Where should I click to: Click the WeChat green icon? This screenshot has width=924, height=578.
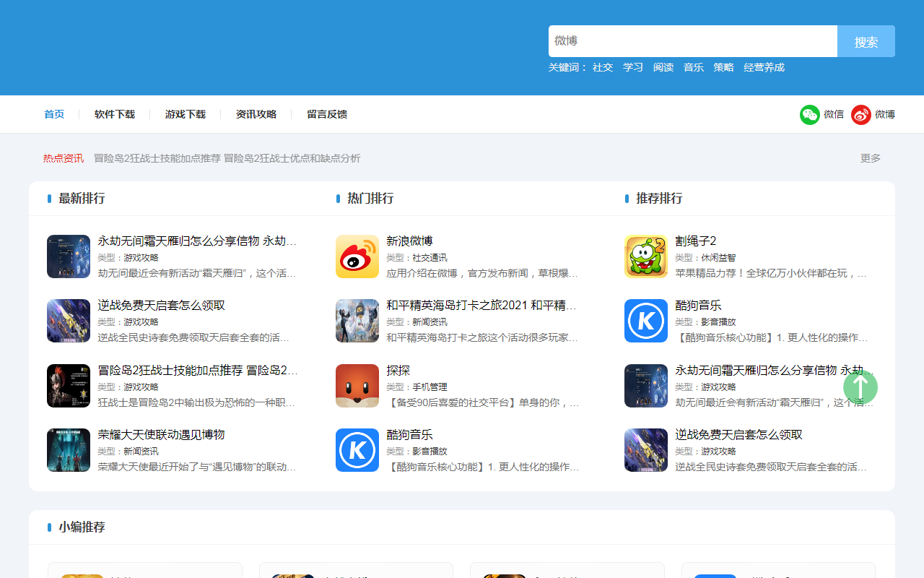click(810, 114)
